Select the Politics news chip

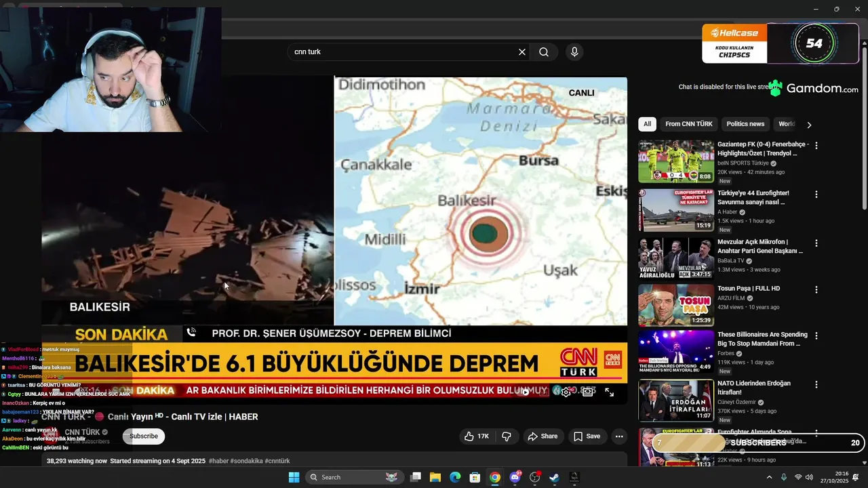tap(745, 124)
